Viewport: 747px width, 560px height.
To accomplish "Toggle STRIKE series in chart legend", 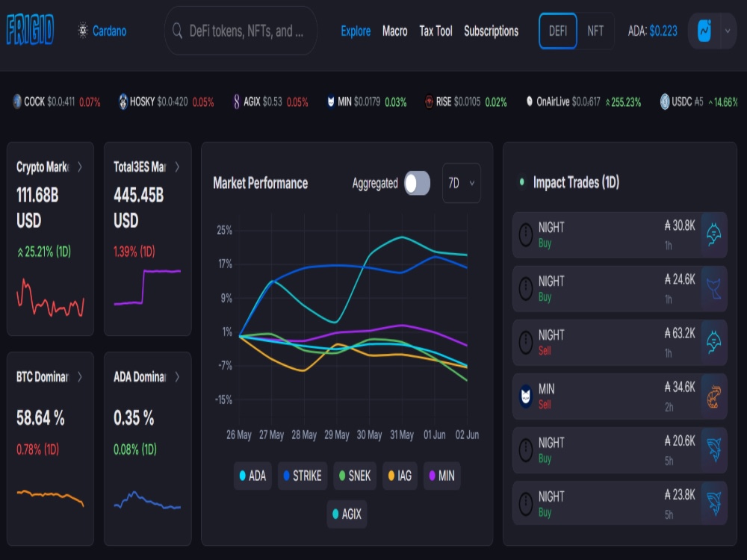I will click(x=303, y=476).
